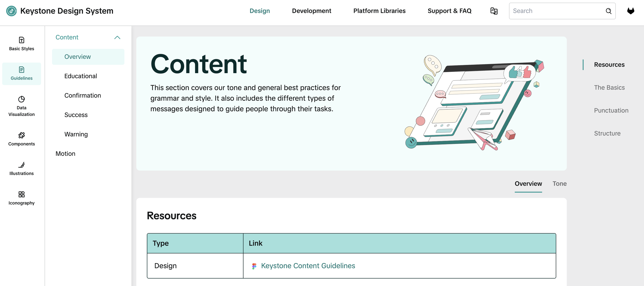Open Data Visualization pie chart icon
This screenshot has width=644, height=286.
(21, 99)
